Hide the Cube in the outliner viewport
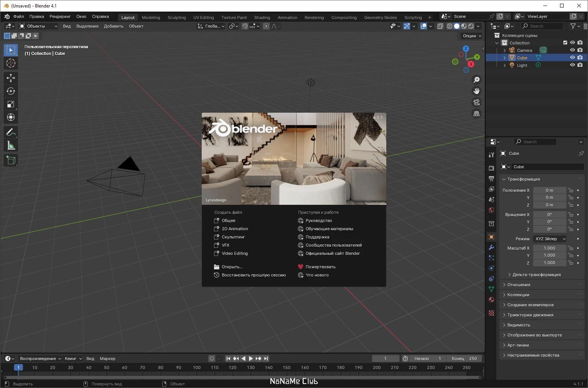The height and width of the screenshot is (388, 588). tap(572, 57)
